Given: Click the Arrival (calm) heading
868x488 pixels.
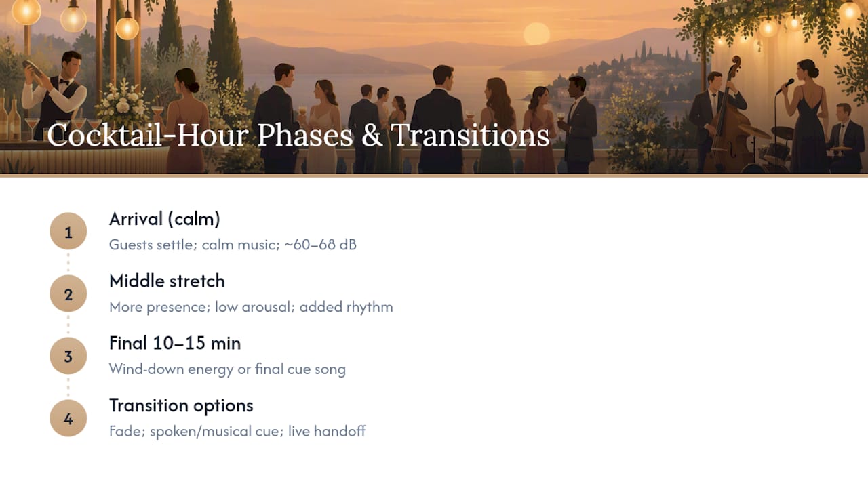Looking at the screenshot, I should pyautogui.click(x=165, y=219).
